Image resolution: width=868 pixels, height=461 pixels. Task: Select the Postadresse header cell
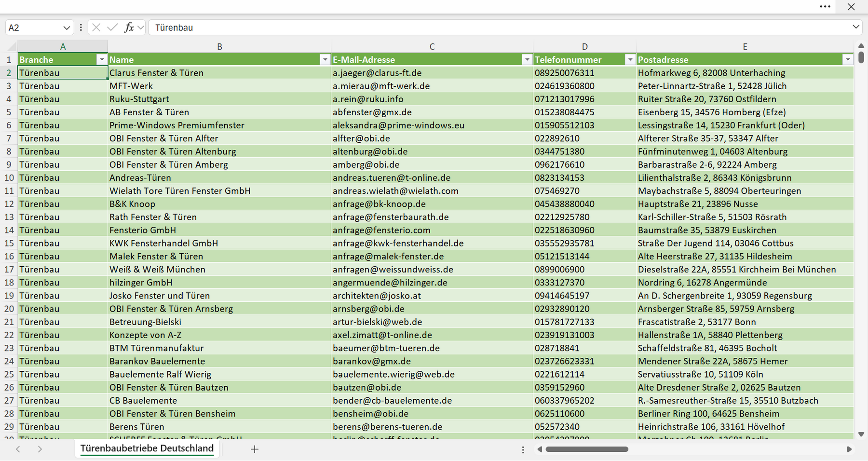[745, 59]
